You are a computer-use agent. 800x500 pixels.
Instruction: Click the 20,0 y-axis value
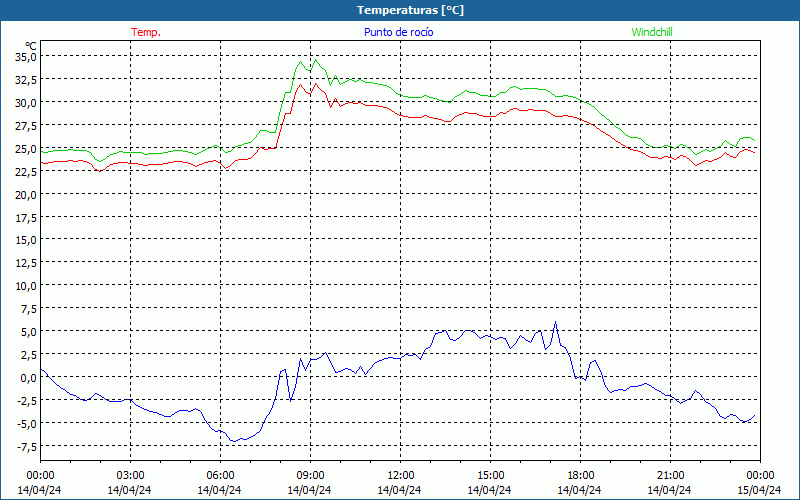click(26, 194)
